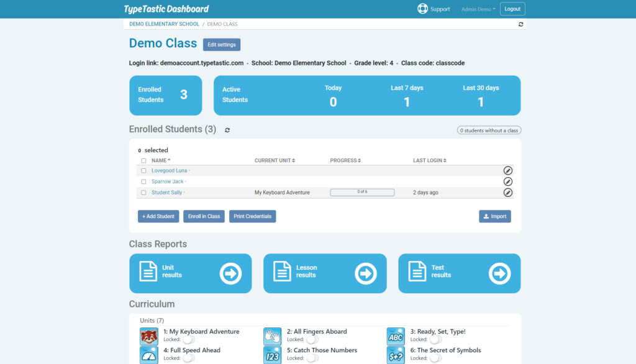The width and height of the screenshot is (636, 364).
Task: Click the edit pencil icon for Lovegood Luna
Action: tap(507, 171)
